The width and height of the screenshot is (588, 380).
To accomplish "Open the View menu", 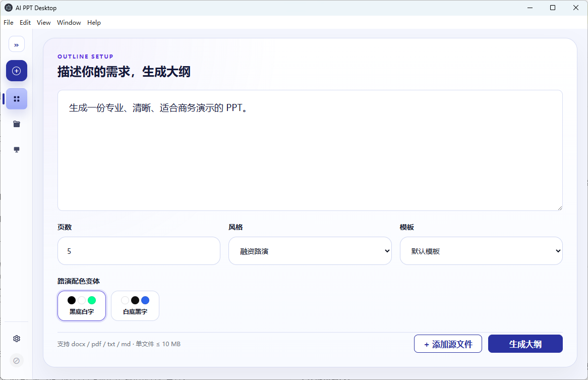I will click(x=43, y=23).
